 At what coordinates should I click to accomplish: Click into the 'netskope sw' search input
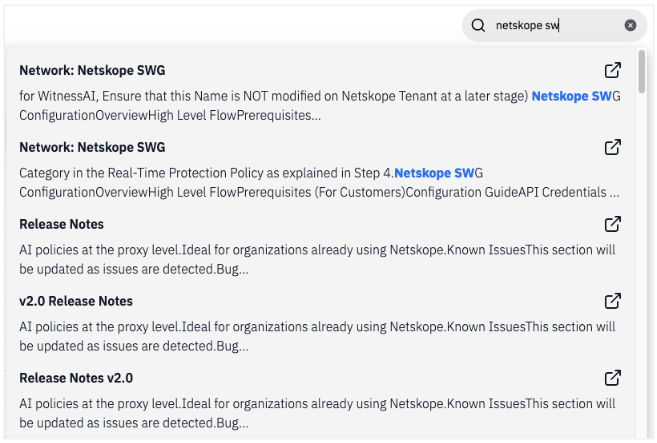[550, 25]
